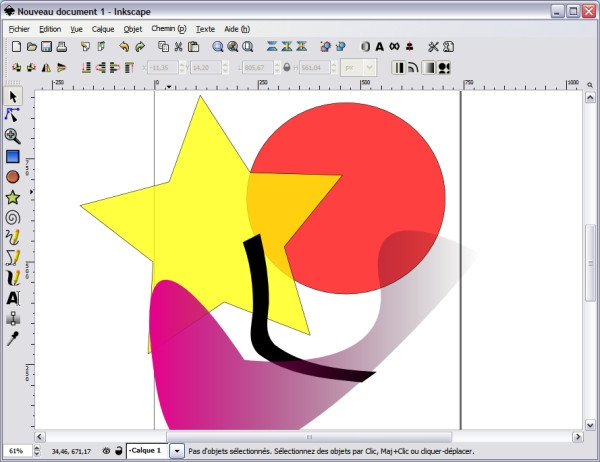Click the X coordinate stepper
The width and height of the screenshot is (600, 462).
pos(182,68)
